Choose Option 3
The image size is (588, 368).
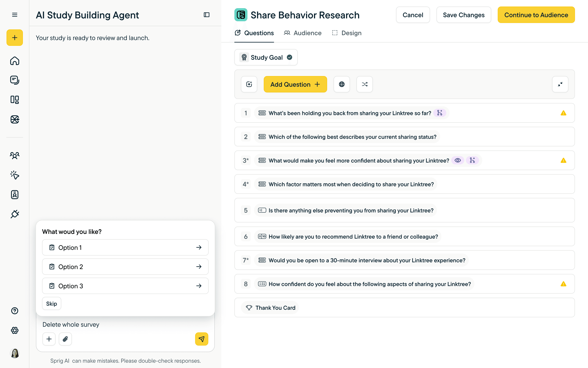pos(125,286)
